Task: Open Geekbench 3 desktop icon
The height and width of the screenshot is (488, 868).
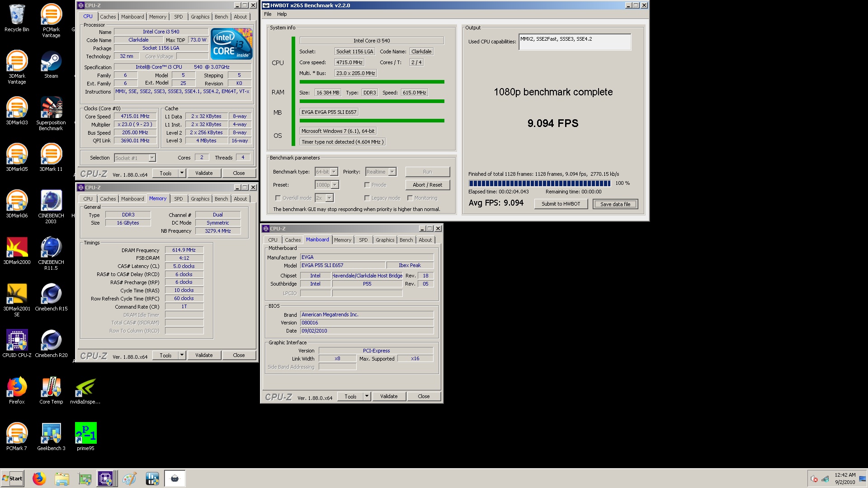Action: pyautogui.click(x=51, y=437)
